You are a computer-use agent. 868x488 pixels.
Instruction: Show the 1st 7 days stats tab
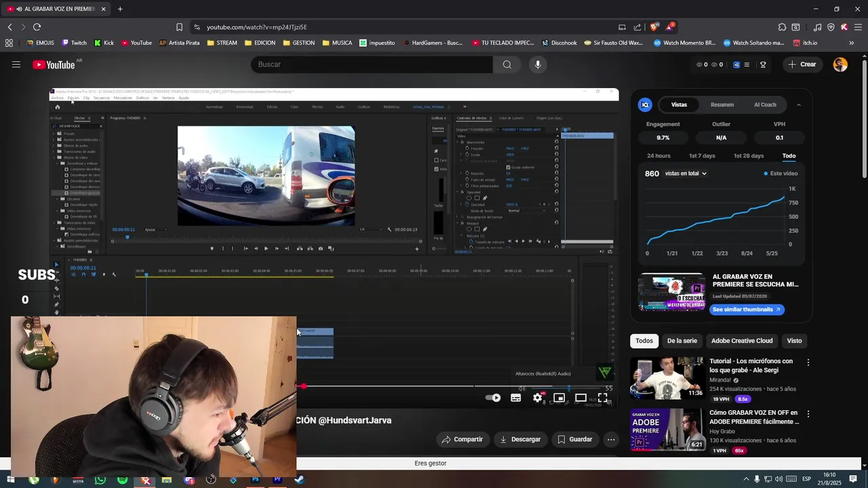click(x=702, y=156)
